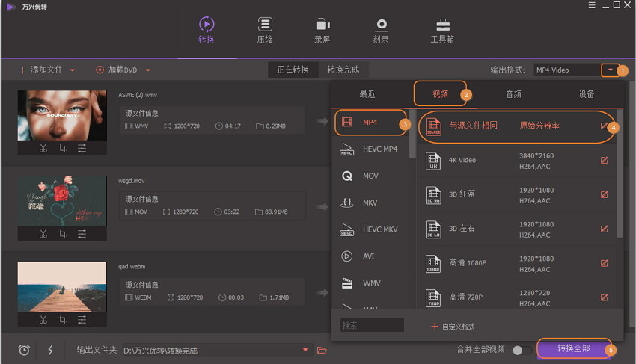Viewport: 636px width, 364px height.
Task: Click the lightning bolt acceleration icon
Action: (50, 350)
